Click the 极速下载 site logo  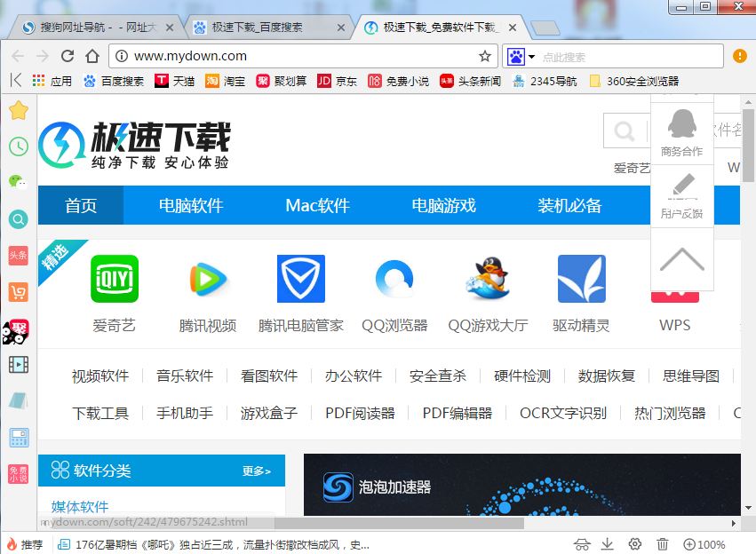click(x=134, y=145)
